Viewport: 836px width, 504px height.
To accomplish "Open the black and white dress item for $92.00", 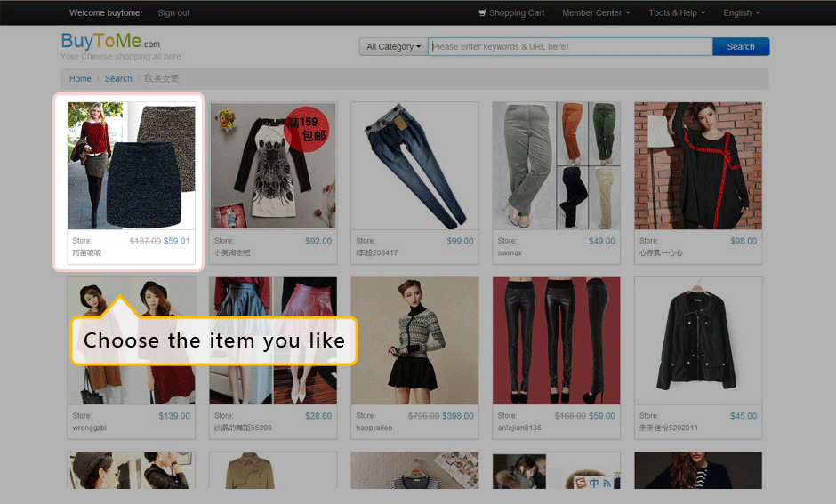I will 273,166.
